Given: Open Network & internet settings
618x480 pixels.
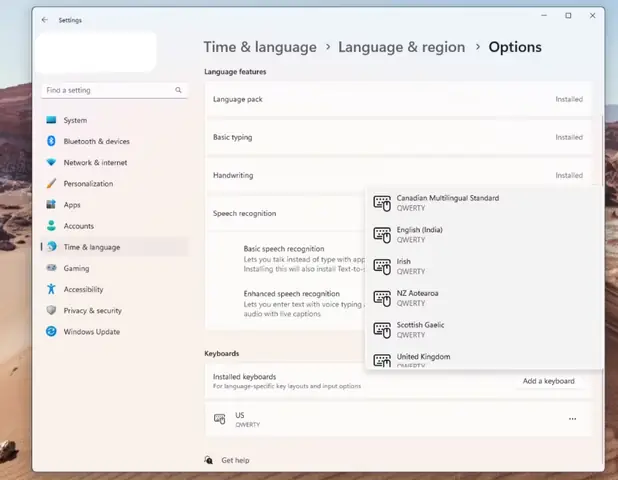Looking at the screenshot, I should pos(114,162).
